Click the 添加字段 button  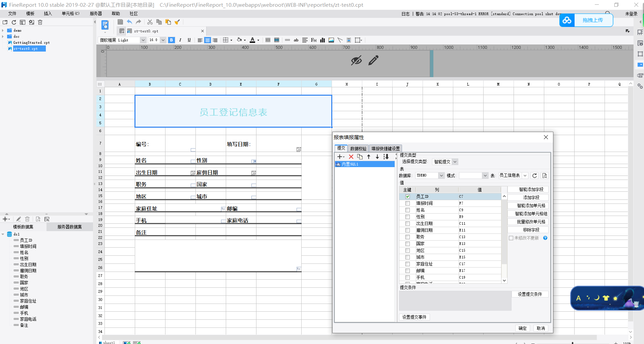pyautogui.click(x=528, y=197)
